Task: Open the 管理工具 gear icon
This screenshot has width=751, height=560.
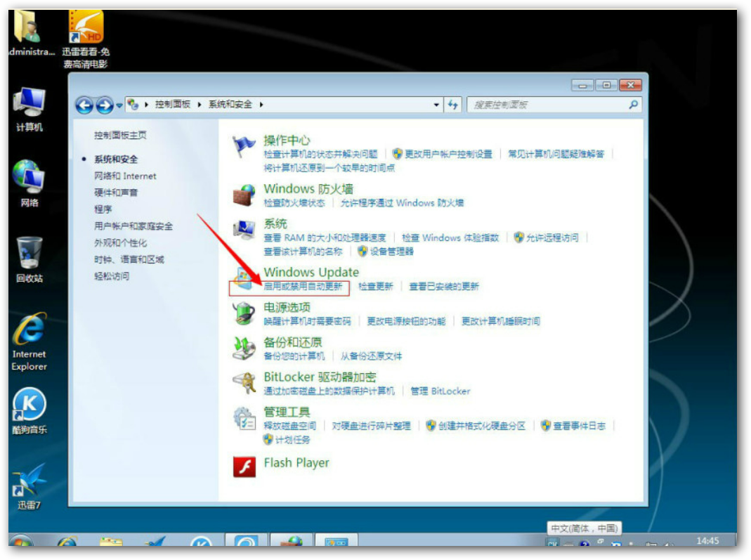Action: tap(244, 418)
